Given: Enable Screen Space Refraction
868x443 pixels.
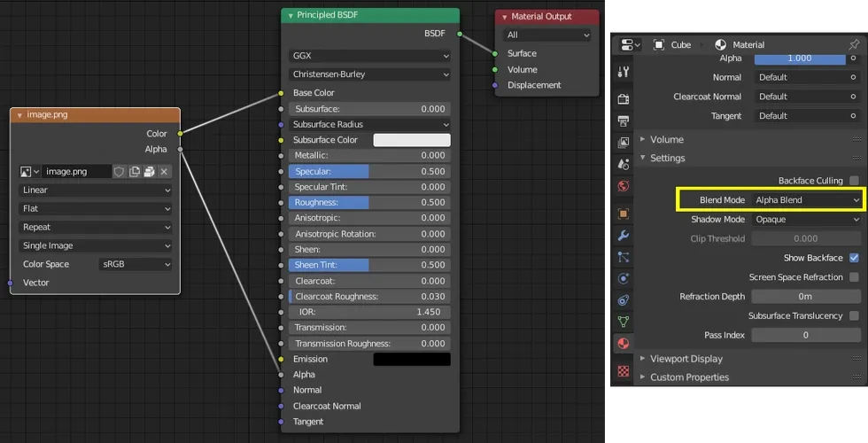Looking at the screenshot, I should [854, 277].
